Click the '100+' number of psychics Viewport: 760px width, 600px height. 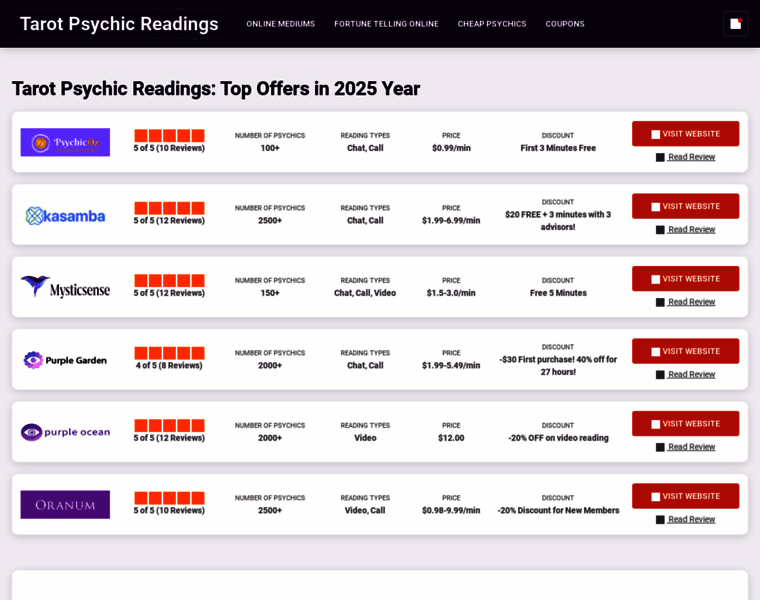point(270,148)
